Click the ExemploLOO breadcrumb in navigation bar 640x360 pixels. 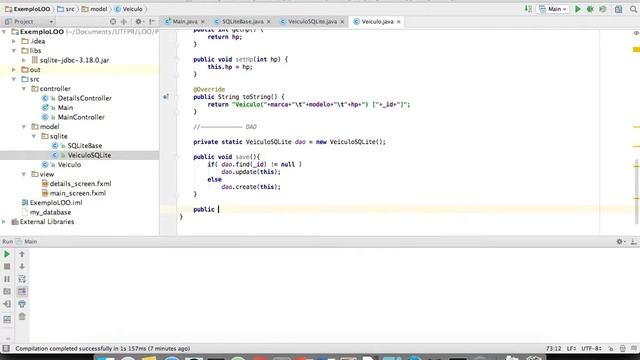click(x=28, y=9)
